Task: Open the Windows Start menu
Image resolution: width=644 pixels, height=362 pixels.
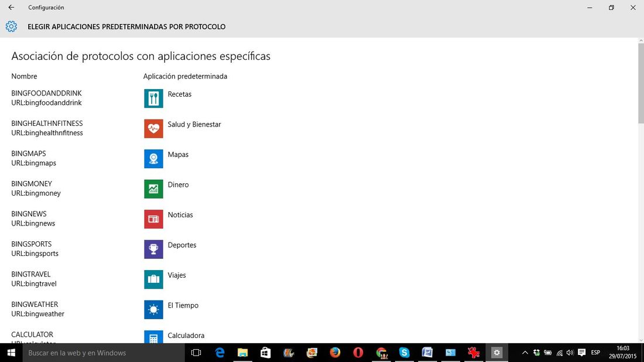Action: (11, 353)
